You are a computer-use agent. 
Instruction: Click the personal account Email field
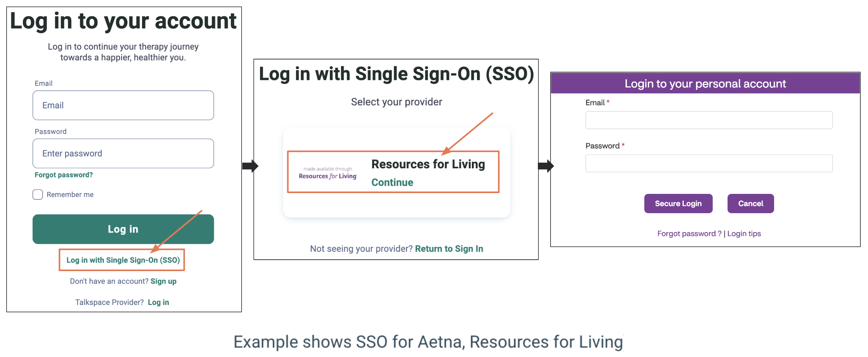pyautogui.click(x=709, y=120)
